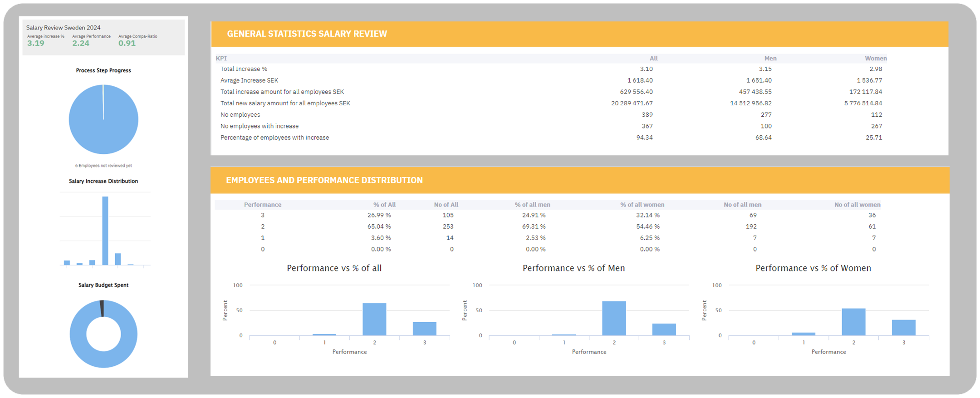
Task: Click the KPI column header
Action: tap(221, 58)
